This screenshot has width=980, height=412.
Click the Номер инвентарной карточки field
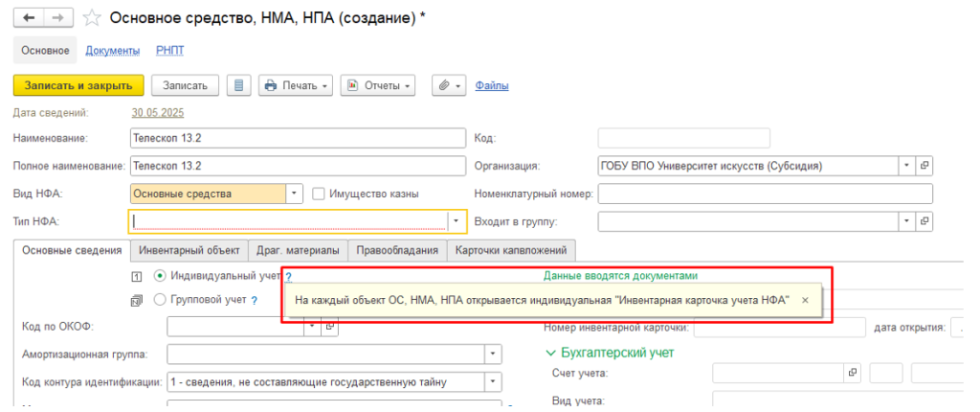click(x=779, y=327)
